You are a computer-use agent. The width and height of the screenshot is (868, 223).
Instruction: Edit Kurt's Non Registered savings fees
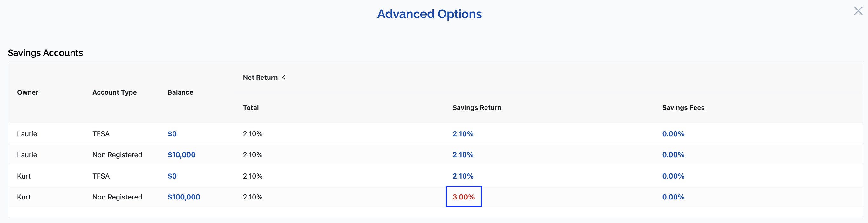click(x=673, y=197)
